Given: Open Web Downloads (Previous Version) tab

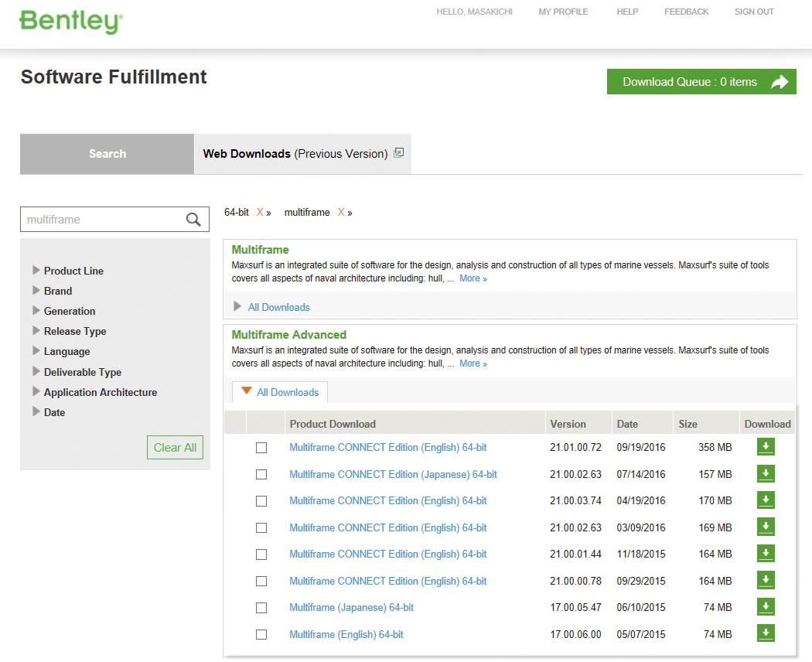Looking at the screenshot, I should point(303,154).
